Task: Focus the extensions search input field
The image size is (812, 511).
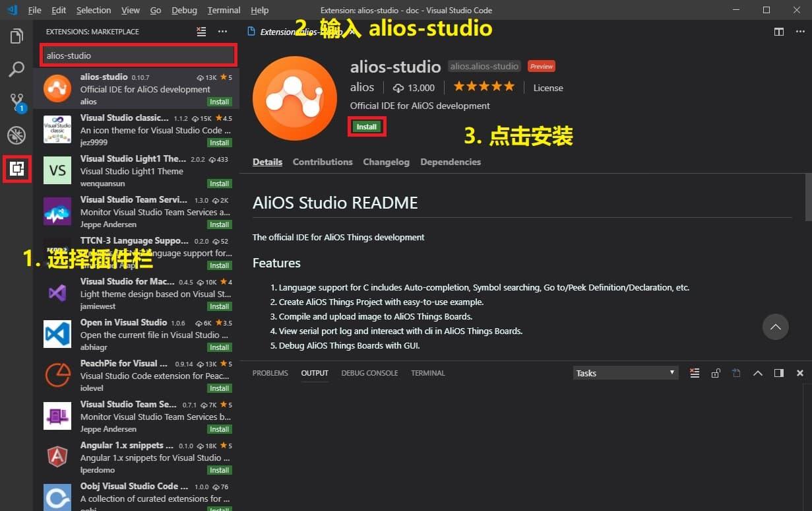Action: pos(138,55)
